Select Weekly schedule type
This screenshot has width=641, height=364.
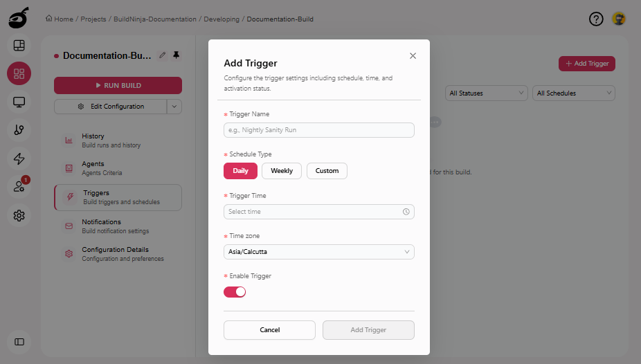click(x=282, y=171)
